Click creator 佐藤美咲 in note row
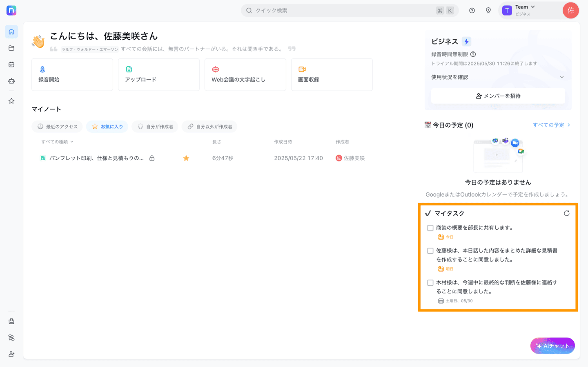 350,158
